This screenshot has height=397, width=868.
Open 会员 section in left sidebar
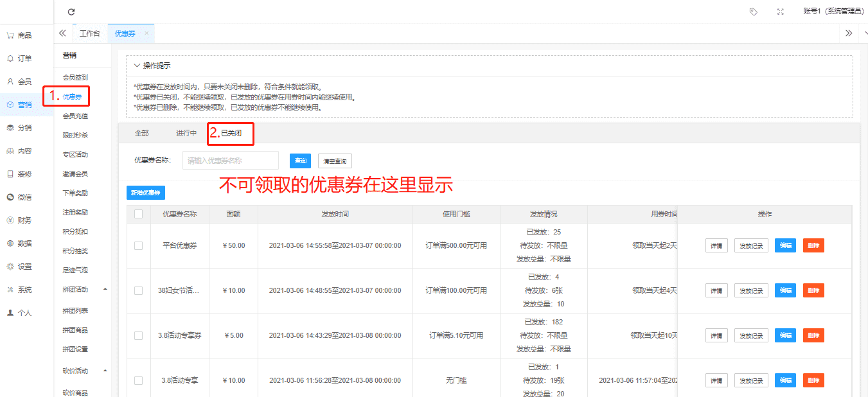point(19,82)
